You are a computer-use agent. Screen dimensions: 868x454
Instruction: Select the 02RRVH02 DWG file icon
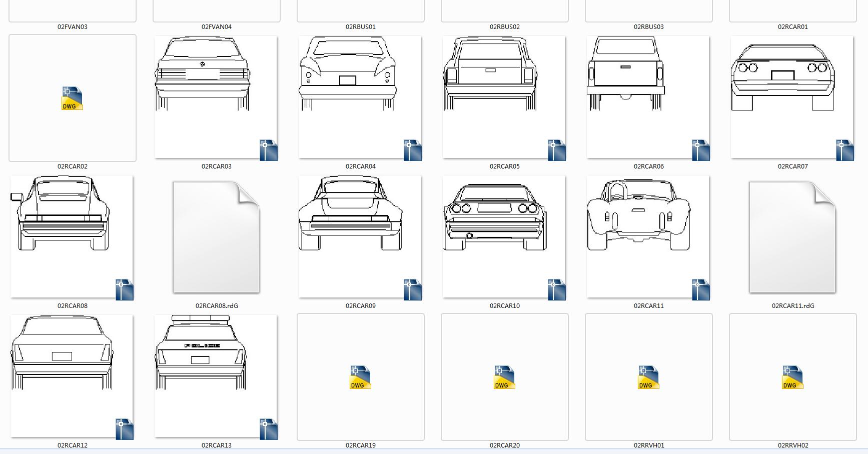(x=792, y=377)
